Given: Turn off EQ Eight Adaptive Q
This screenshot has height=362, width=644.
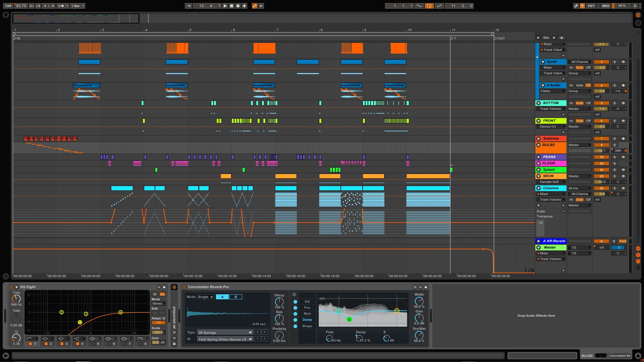Looking at the screenshot, I should pyautogui.click(x=159, y=322).
